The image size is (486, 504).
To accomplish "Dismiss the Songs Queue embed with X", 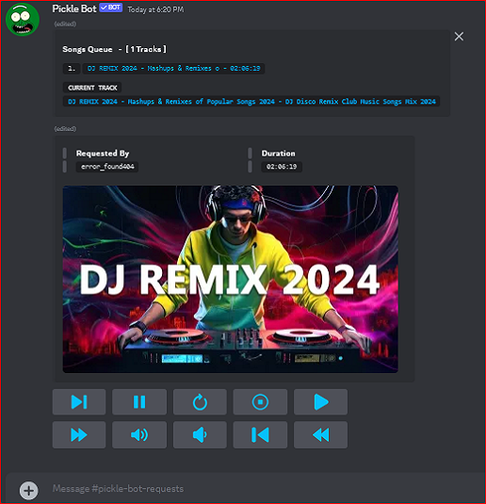I will (459, 37).
